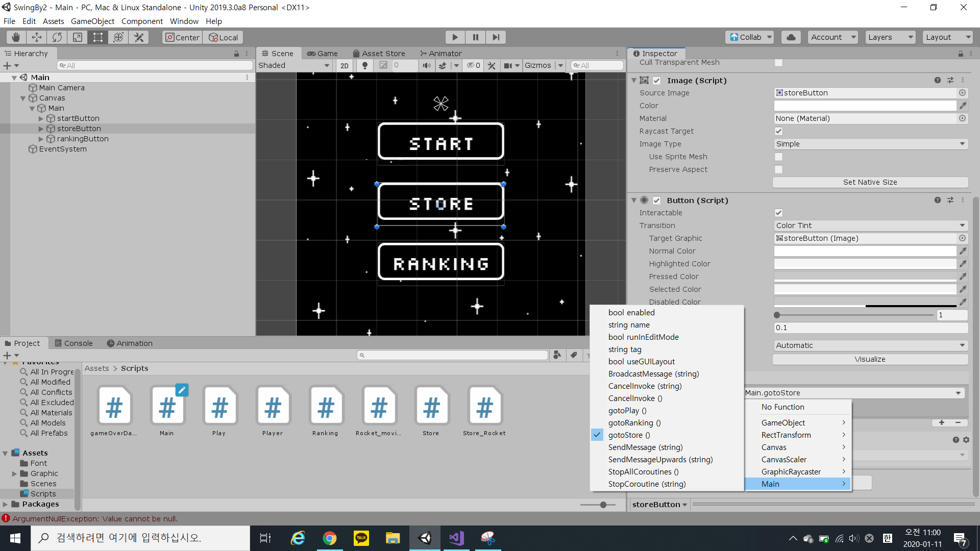Toggle scene lighting bulb icon
Viewport: 980px width, 551px height.
pos(364,65)
